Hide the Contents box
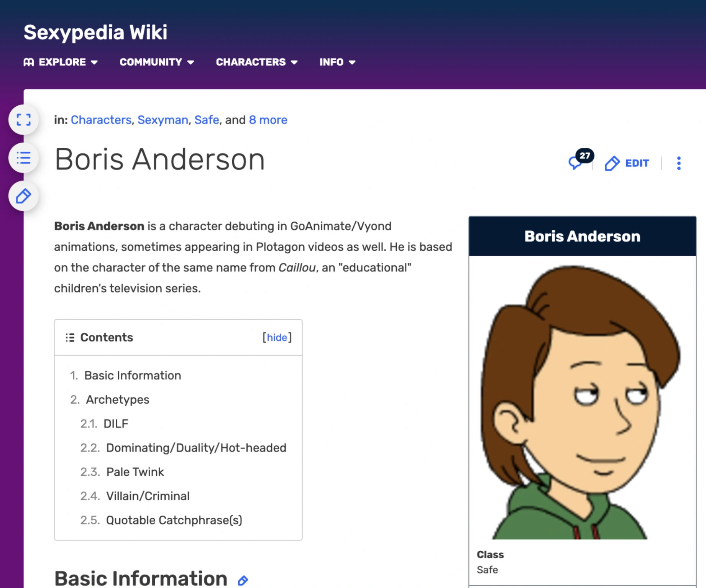The image size is (706, 588). pyautogui.click(x=277, y=337)
